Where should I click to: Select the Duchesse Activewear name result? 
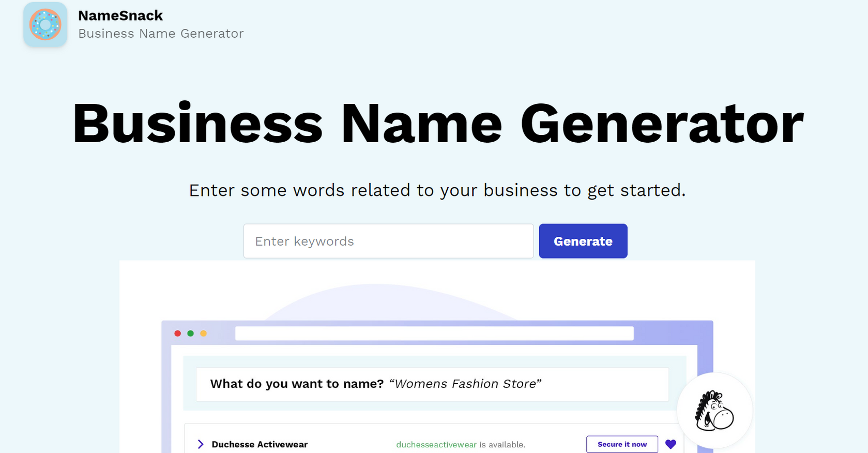pos(260,444)
